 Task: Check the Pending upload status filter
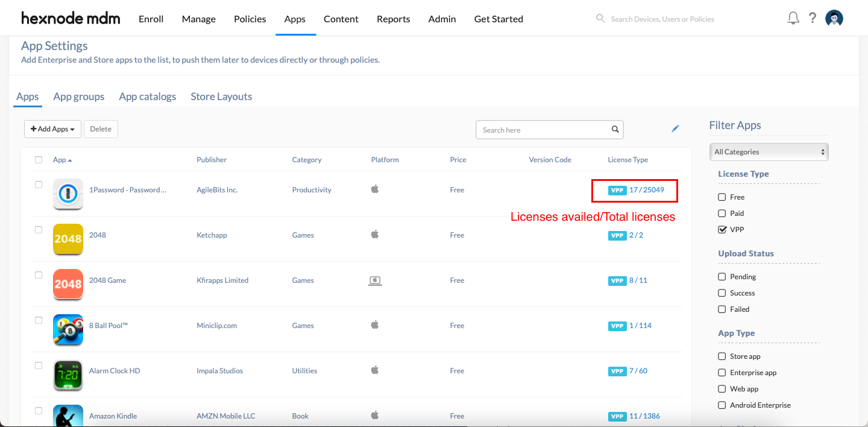[x=722, y=277]
